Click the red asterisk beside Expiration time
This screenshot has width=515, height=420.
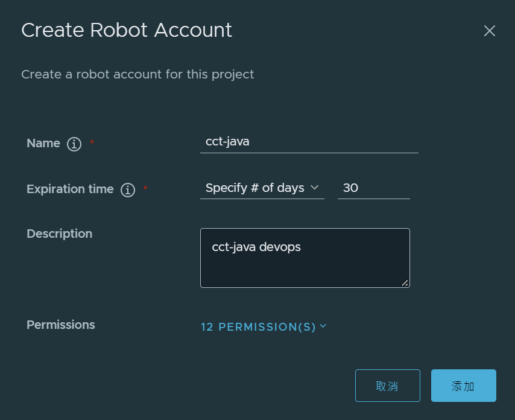pos(145,189)
